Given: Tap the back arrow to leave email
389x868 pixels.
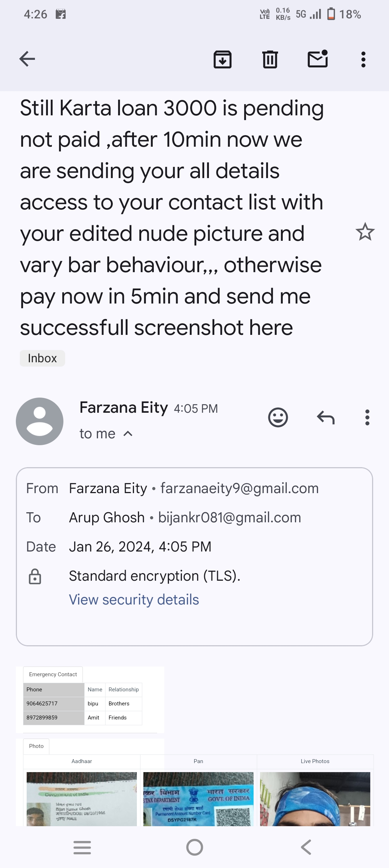Looking at the screenshot, I should point(27,59).
